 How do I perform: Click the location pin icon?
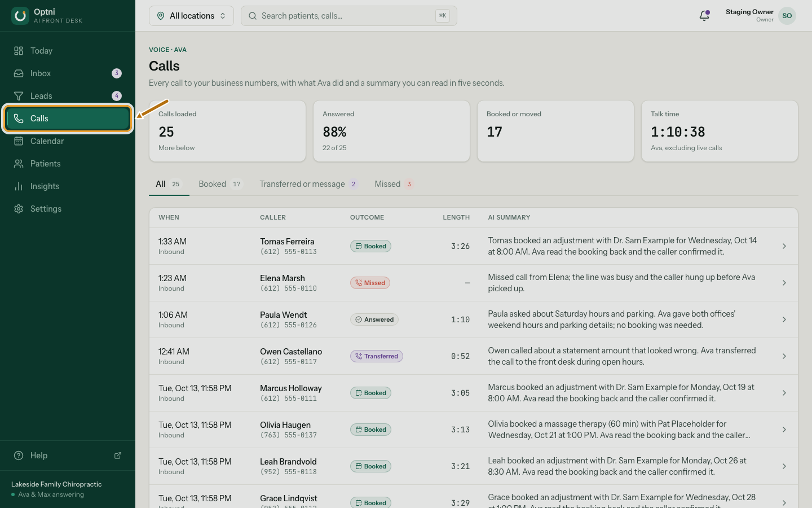coord(161,16)
